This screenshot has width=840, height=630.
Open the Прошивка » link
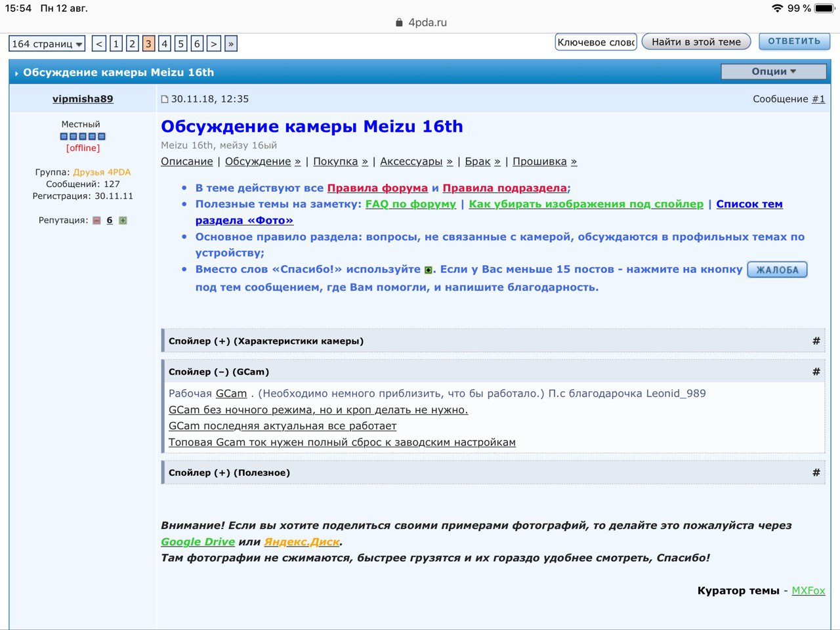tap(545, 161)
